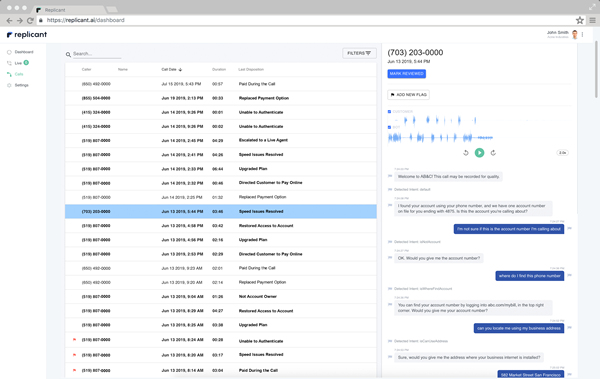The width and height of the screenshot is (600, 379).
Task: Click the 'I'm not sure if this is the account number' bubble
Action: click(509, 229)
